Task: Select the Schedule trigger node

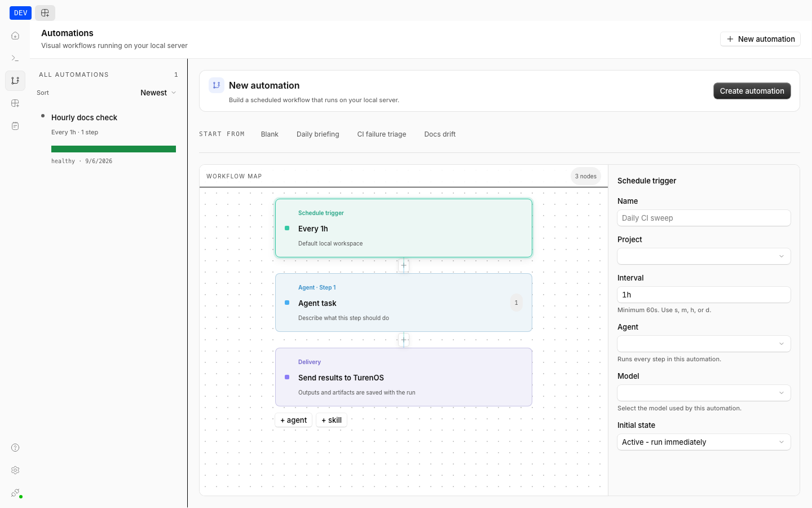Action: point(404,228)
